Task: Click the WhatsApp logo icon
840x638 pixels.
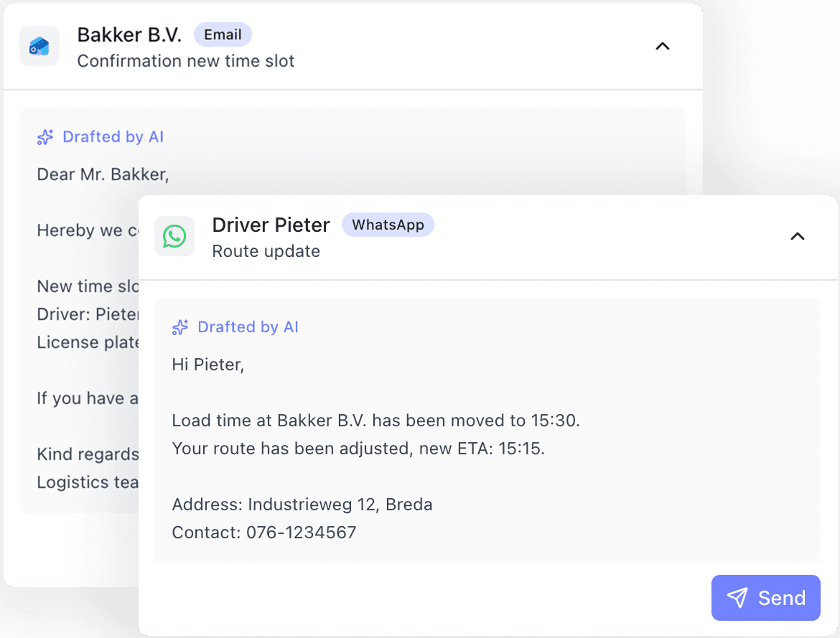Action: click(x=174, y=236)
